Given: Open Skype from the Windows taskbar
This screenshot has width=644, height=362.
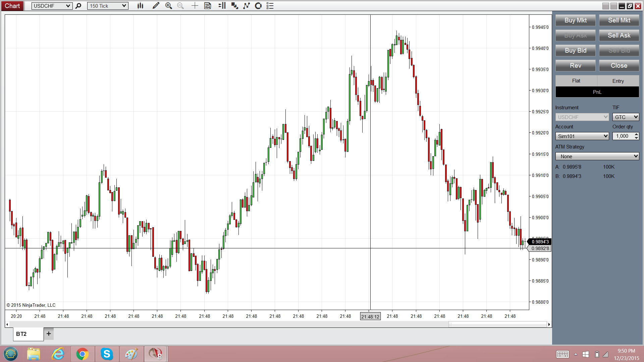Looking at the screenshot, I should coord(107,354).
